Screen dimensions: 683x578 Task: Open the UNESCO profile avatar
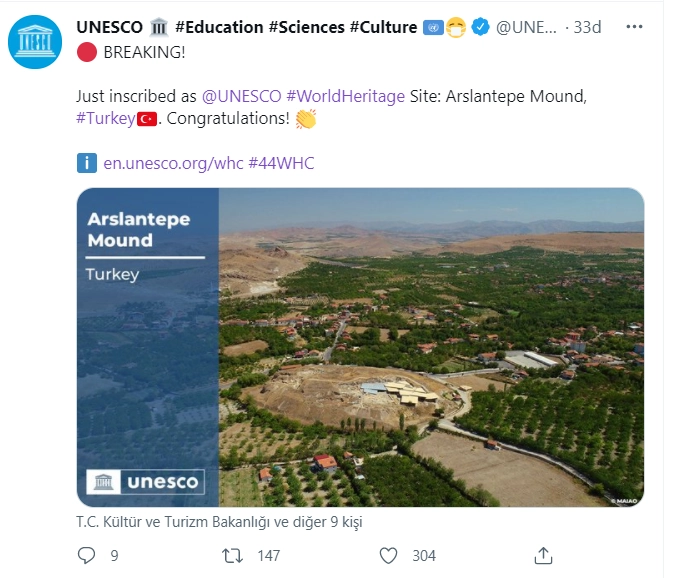[34, 42]
